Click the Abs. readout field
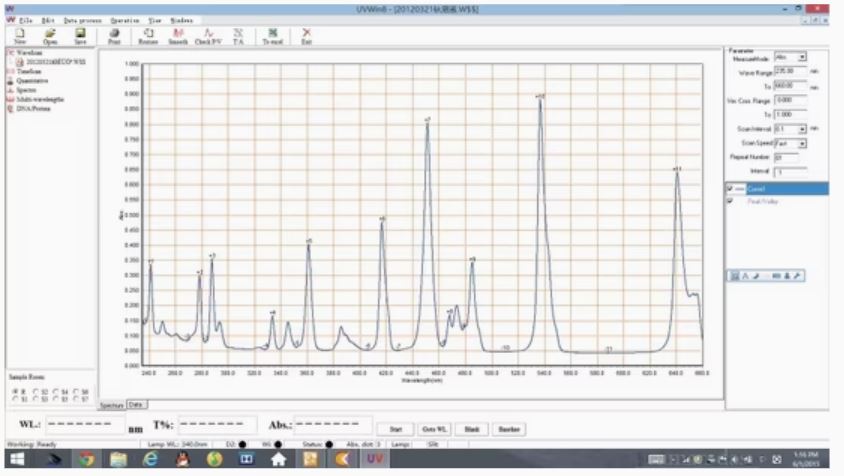The width and height of the screenshot is (844, 476). (x=333, y=424)
